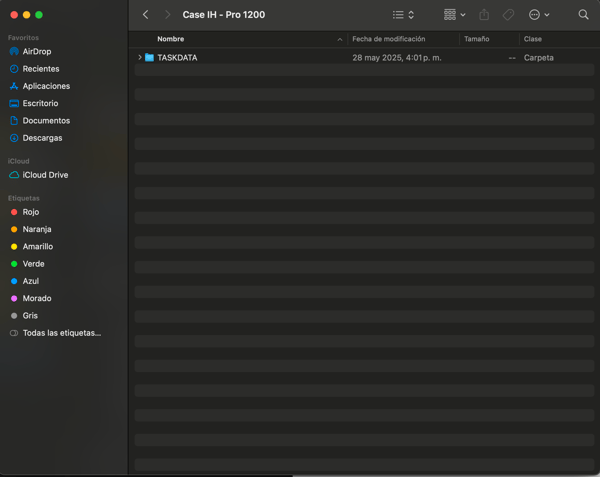Go forward with the right chevron button
The height and width of the screenshot is (477, 600).
point(167,15)
